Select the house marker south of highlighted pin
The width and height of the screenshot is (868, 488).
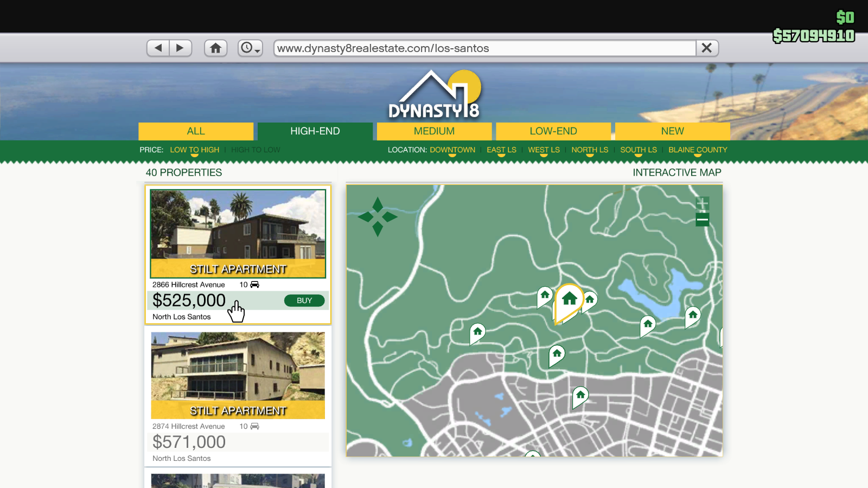click(557, 355)
